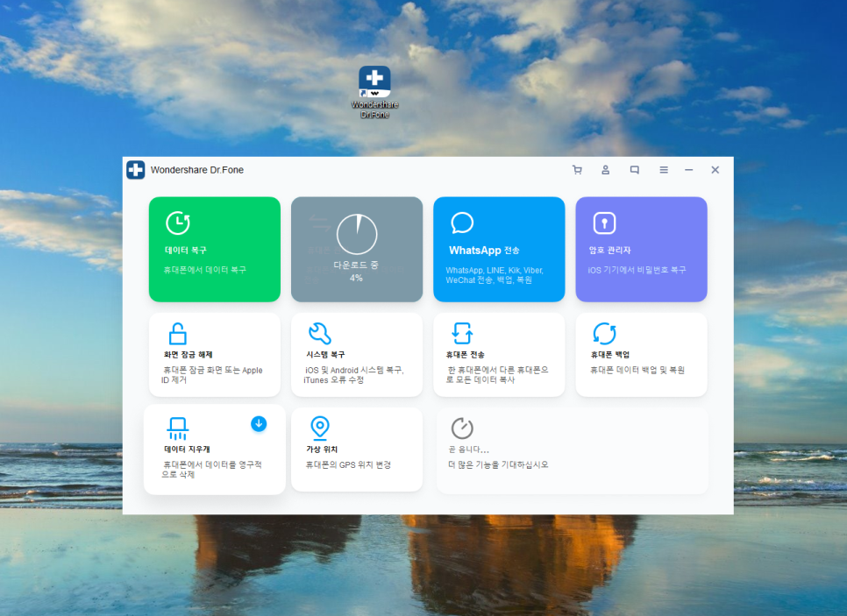Open the 휴대폰 백업 card

coord(641,355)
